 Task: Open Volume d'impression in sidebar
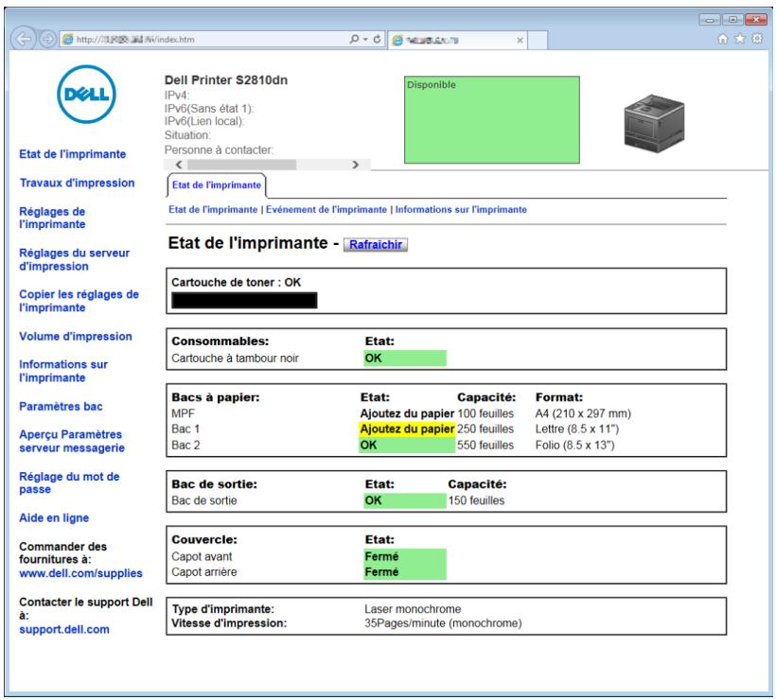coord(76,337)
